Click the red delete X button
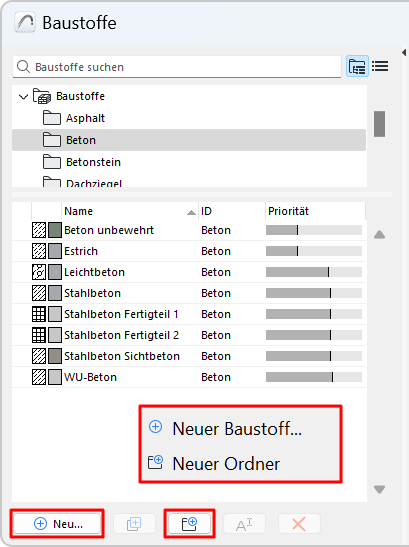409x547 pixels. 299,524
